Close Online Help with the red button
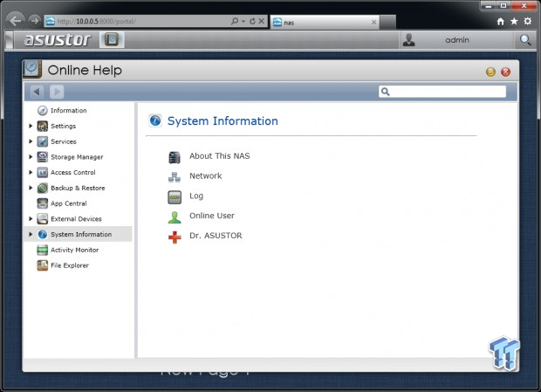Screen dimensions: 541x392 pos(506,72)
